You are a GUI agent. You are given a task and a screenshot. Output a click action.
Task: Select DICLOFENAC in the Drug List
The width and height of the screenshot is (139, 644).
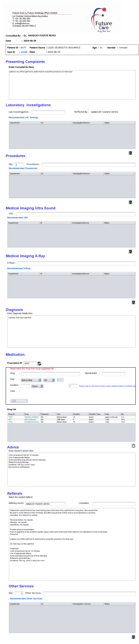coord(30,420)
